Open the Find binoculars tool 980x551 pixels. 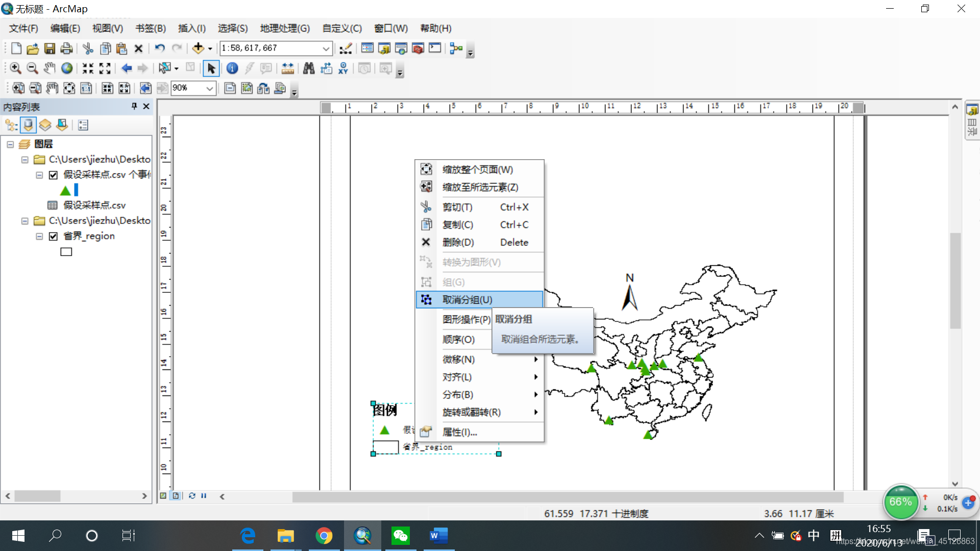coord(308,68)
